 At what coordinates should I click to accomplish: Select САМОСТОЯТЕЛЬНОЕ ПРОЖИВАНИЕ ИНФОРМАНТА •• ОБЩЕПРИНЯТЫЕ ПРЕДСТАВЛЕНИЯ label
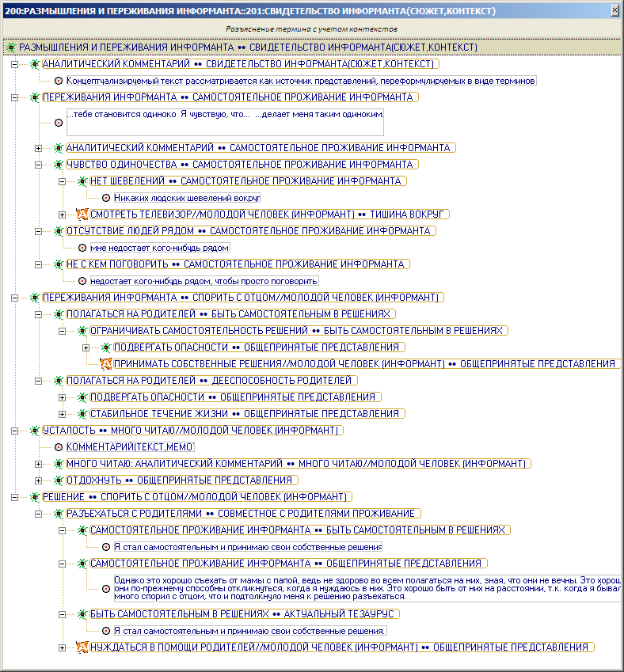[x=288, y=564]
